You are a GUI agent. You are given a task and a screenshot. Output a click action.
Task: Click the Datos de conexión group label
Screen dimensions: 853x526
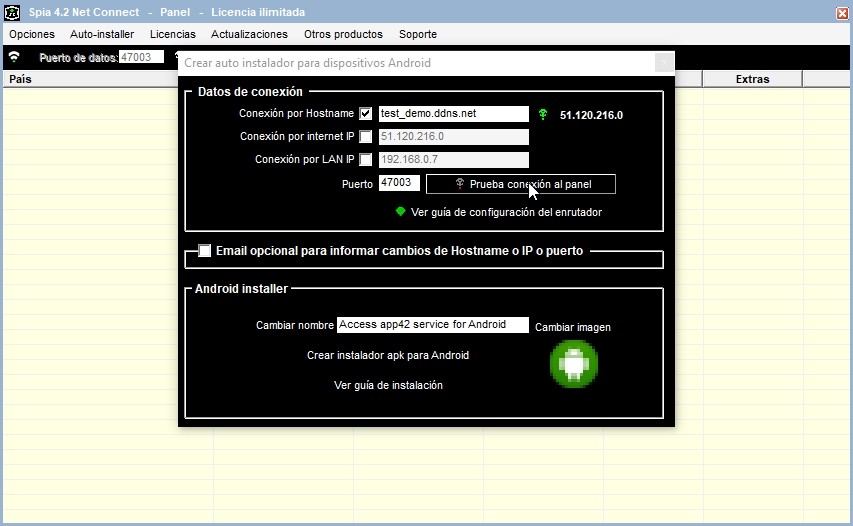pyautogui.click(x=250, y=91)
